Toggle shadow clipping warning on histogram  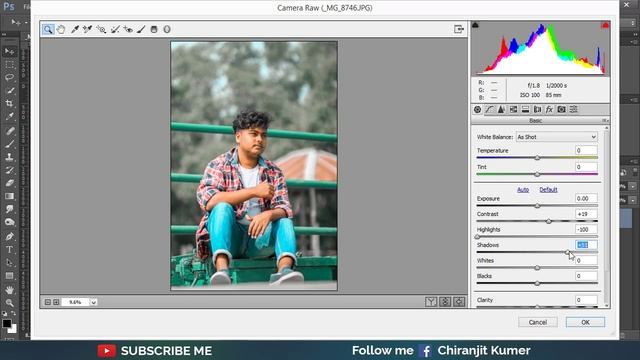476,25
